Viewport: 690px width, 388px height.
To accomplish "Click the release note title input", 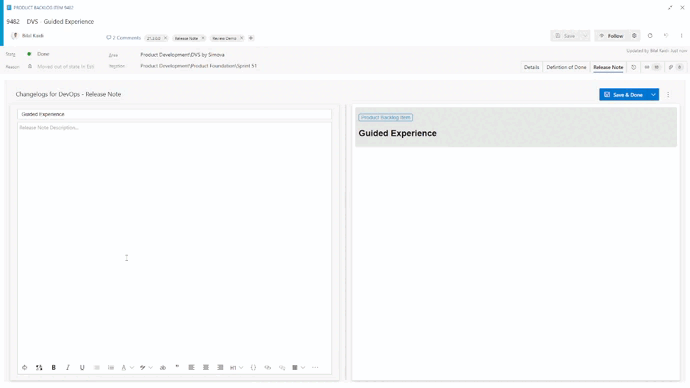I will point(174,114).
